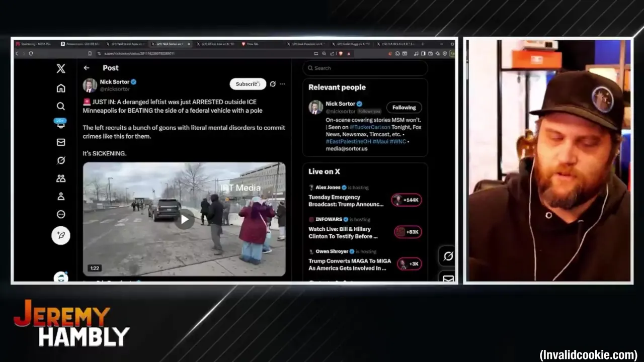The image size is (644, 362).
Task: Open the post's three-dot more menu
Action: (282, 84)
